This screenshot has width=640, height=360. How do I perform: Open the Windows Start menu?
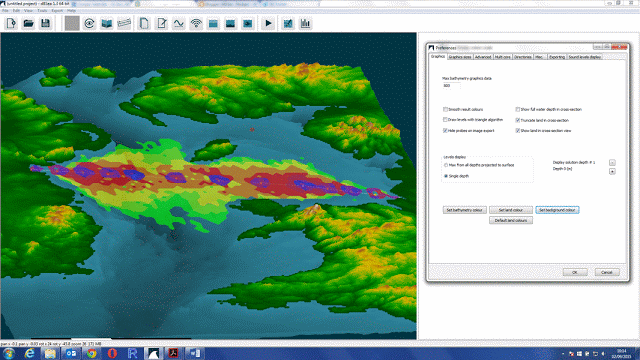click(9, 353)
